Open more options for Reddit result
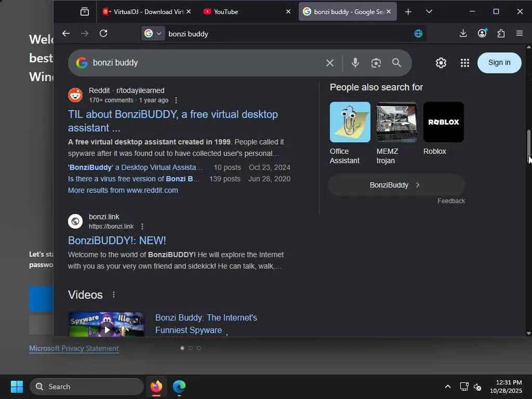 [176, 100]
